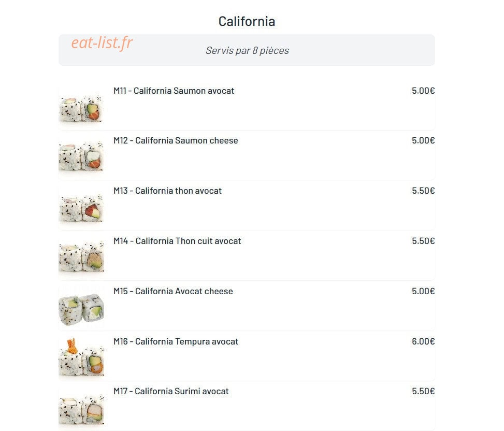504x431 pixels.
Task: Select the M13 California thon avocat thumbnail
Action: tap(81, 207)
